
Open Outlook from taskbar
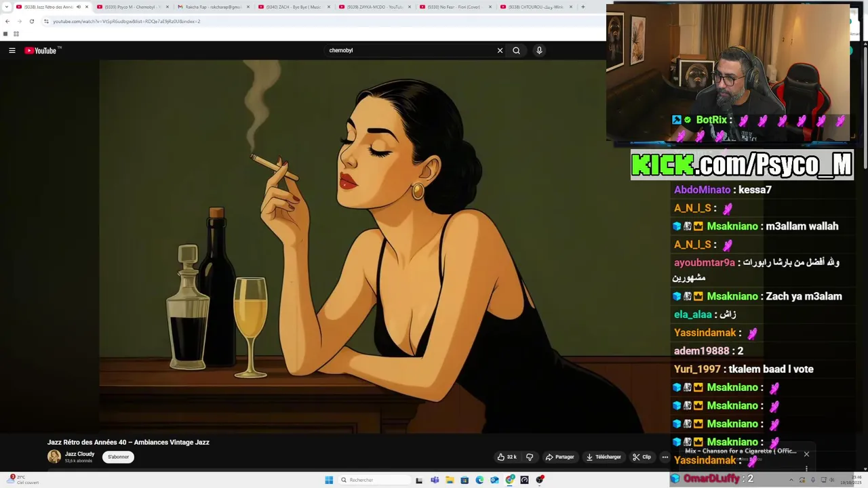[494, 480]
